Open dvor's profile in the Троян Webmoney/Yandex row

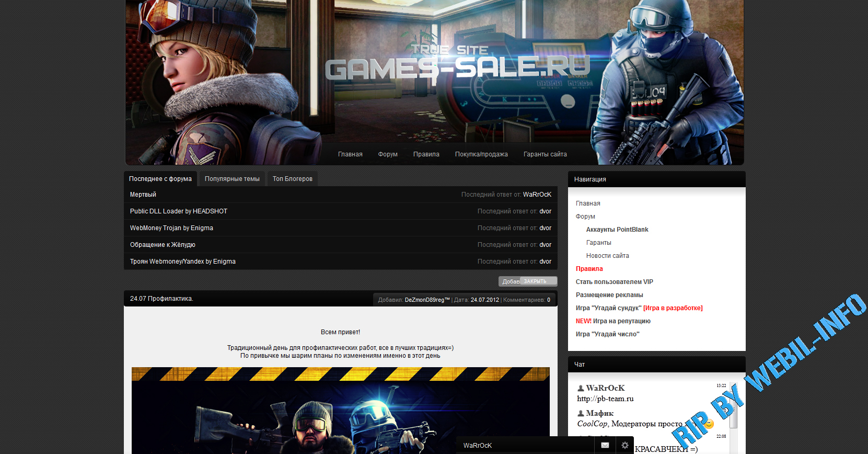pos(546,262)
